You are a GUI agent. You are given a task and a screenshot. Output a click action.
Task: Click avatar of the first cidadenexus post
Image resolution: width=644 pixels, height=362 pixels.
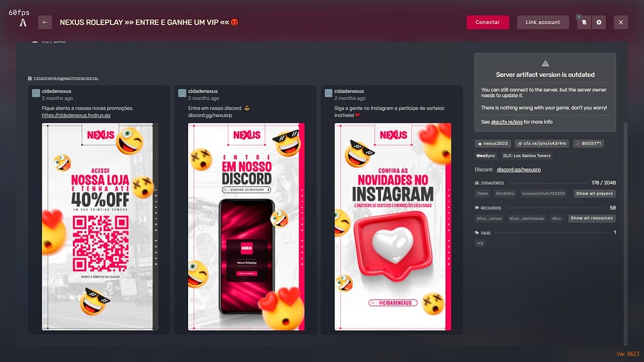[36, 93]
